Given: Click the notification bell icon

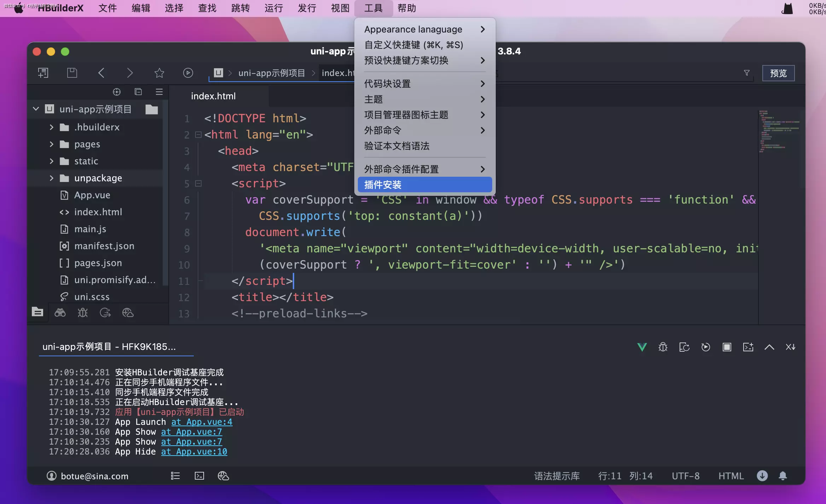Looking at the screenshot, I should (x=783, y=476).
